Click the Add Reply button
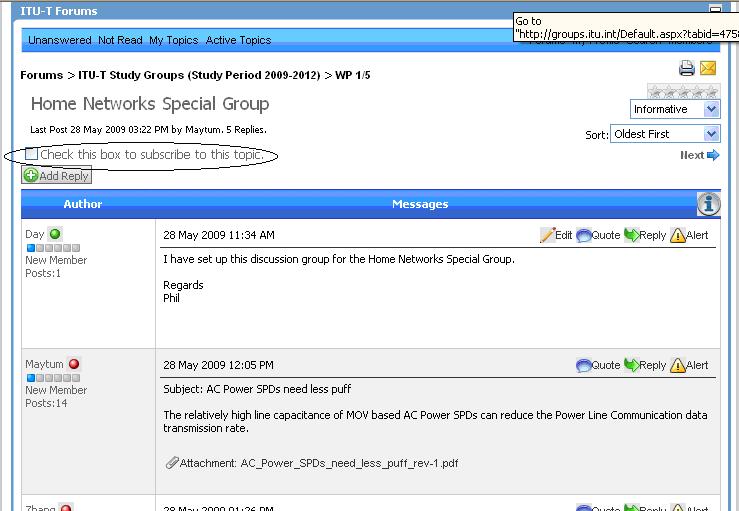 [57, 175]
